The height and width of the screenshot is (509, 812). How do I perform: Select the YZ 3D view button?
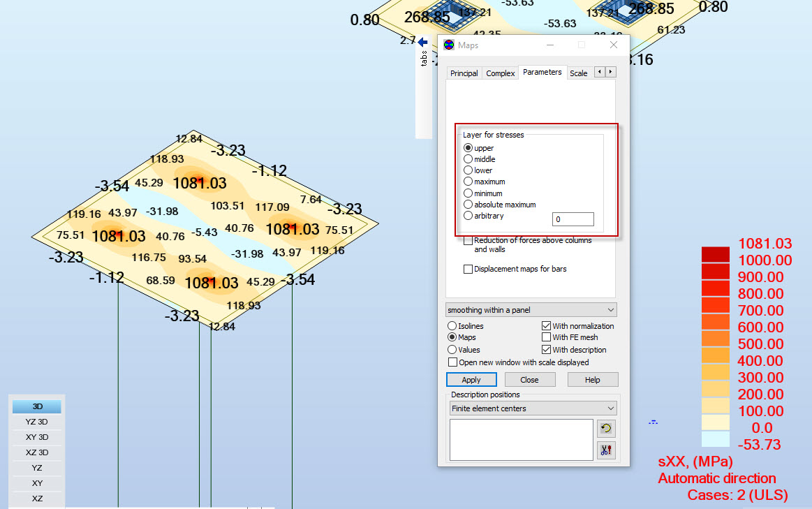point(36,421)
